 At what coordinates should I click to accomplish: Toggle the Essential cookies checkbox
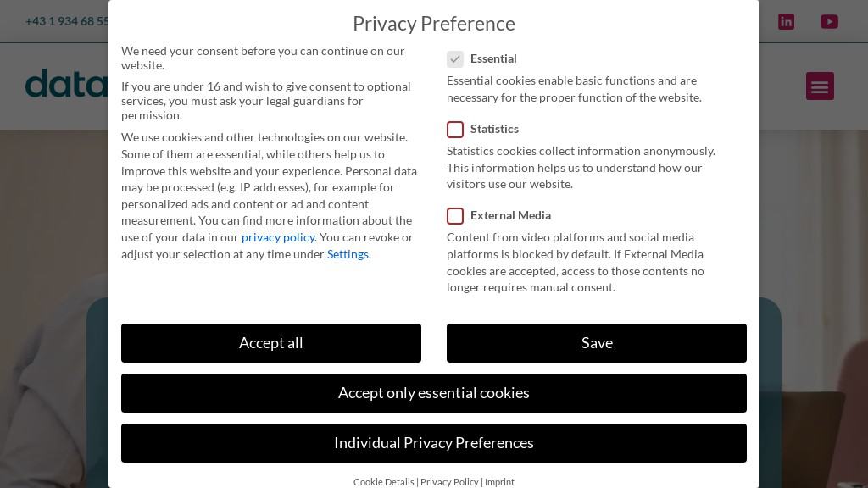click(455, 59)
